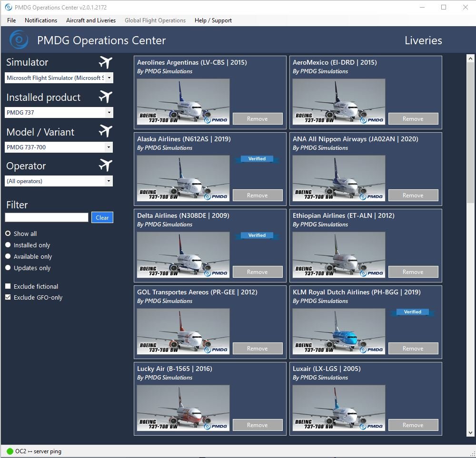Click the airplane icon beside Model / Variant
This screenshot has height=458, width=476.
pos(105,131)
